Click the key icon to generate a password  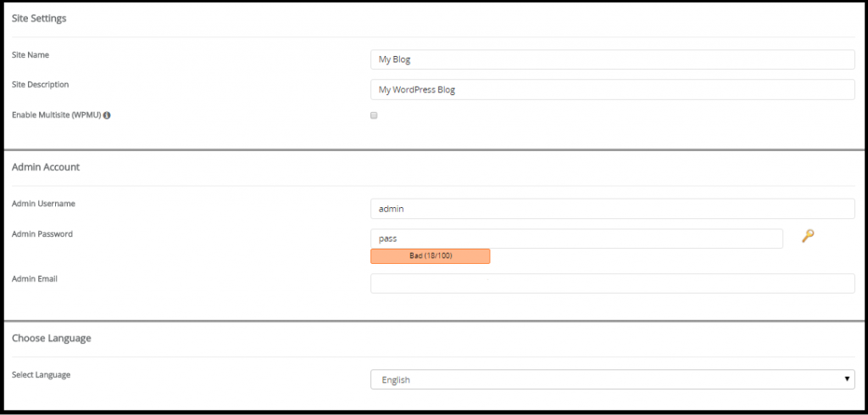(x=808, y=237)
